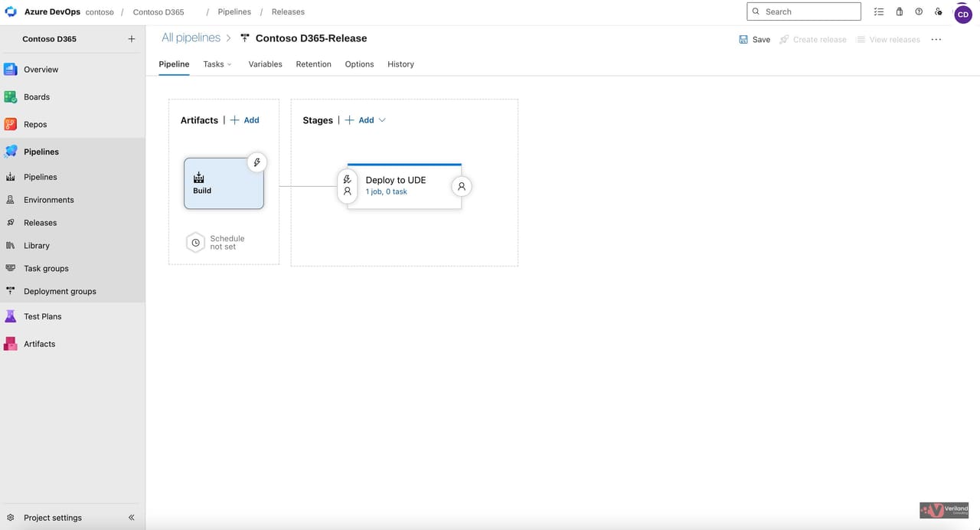Switch to the History tab

coord(400,64)
